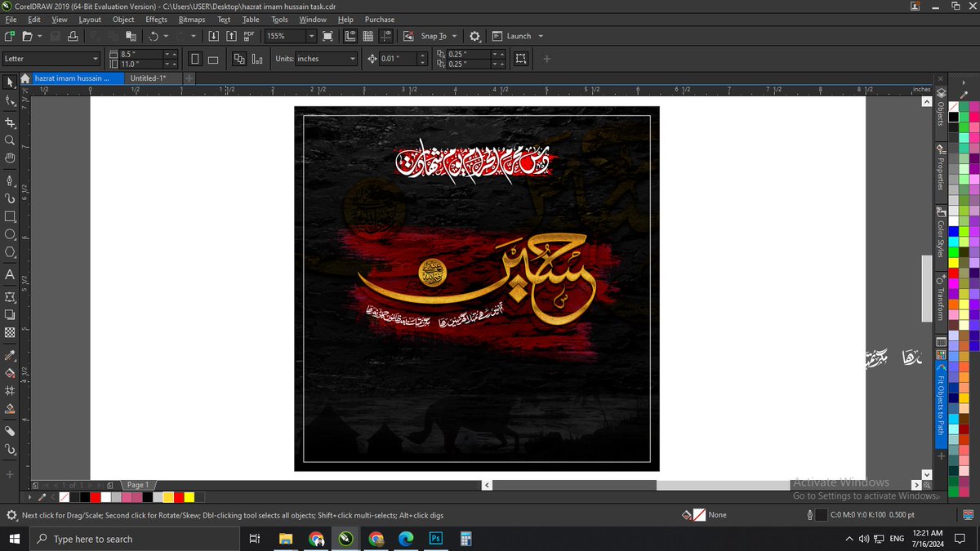
Task: Pick yellow swatch in document palette
Action: [x=189, y=496]
